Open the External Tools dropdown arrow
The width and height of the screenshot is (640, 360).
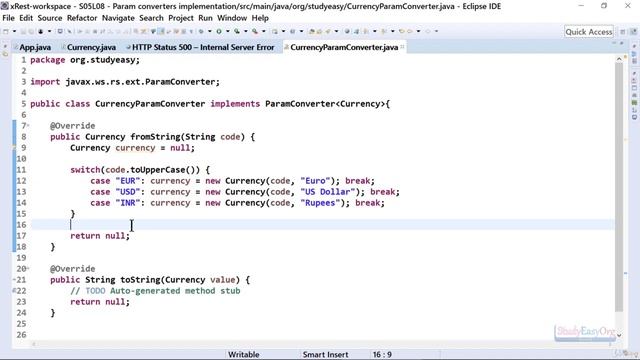[x=264, y=31]
